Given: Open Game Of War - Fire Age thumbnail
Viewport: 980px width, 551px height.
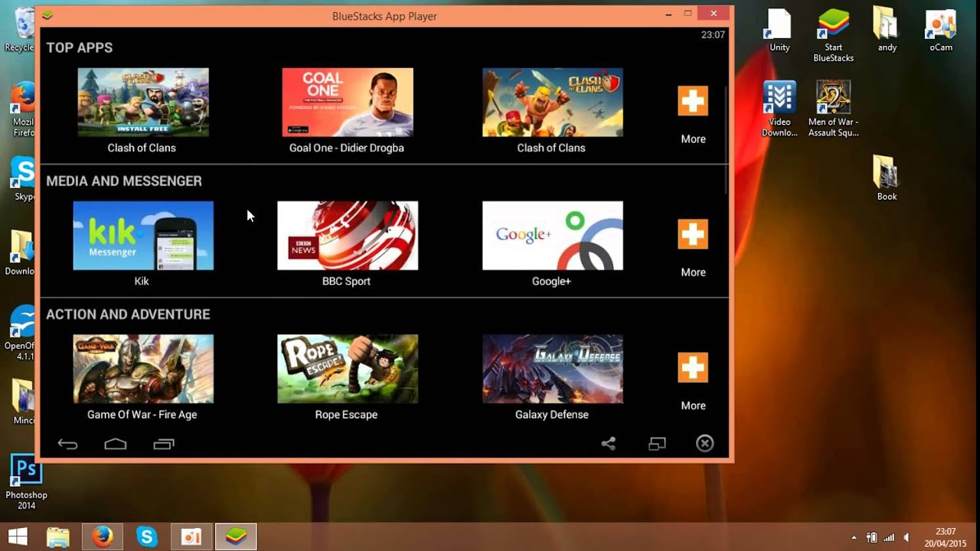Looking at the screenshot, I should tap(143, 369).
